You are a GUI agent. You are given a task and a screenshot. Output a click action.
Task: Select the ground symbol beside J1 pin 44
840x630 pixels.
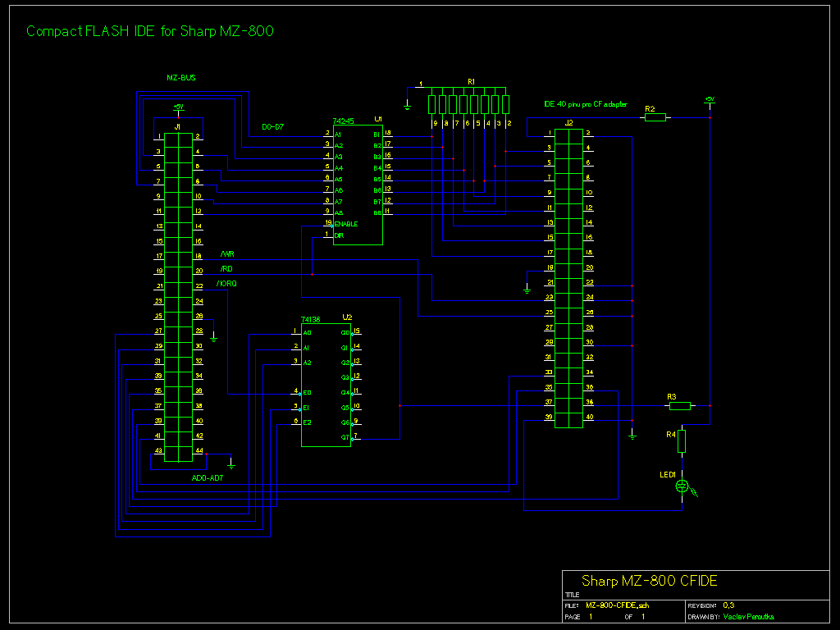pyautogui.click(x=231, y=464)
